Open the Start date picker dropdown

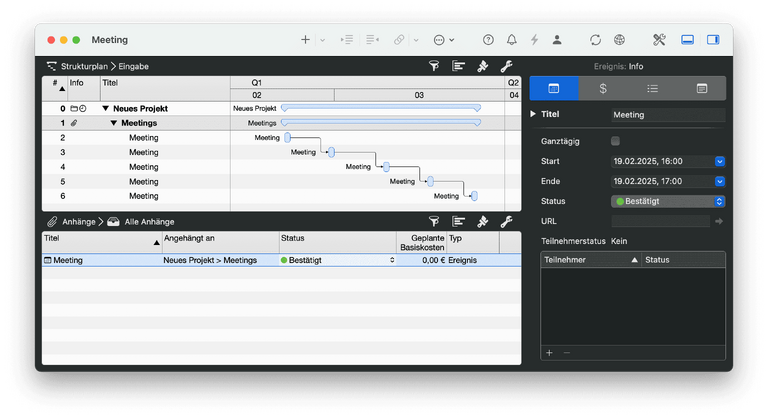pos(719,161)
